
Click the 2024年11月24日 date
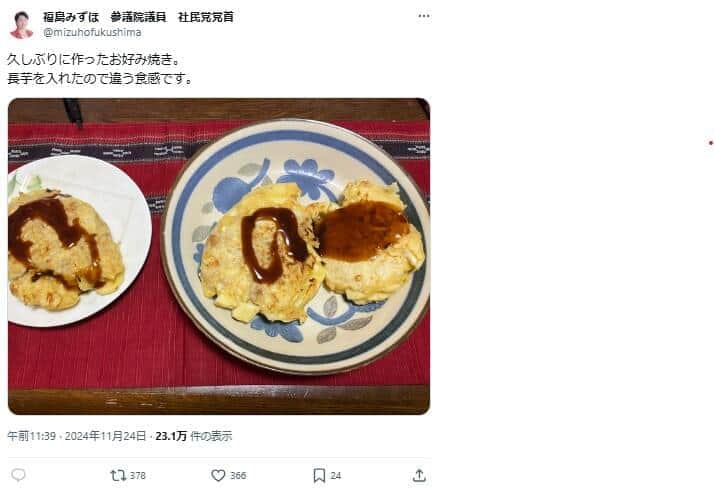[x=106, y=436]
